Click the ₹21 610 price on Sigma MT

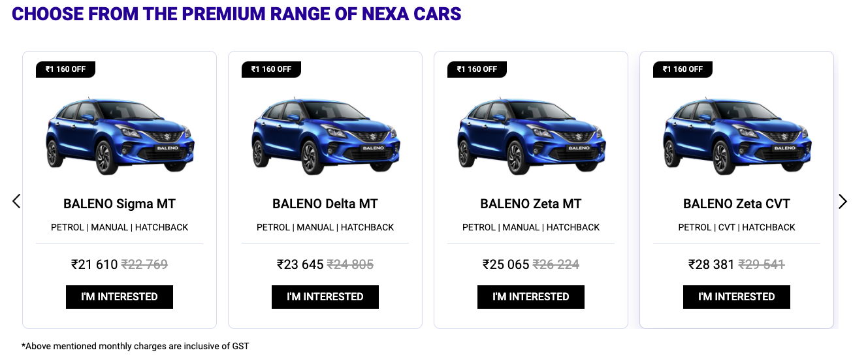pyautogui.click(x=95, y=264)
